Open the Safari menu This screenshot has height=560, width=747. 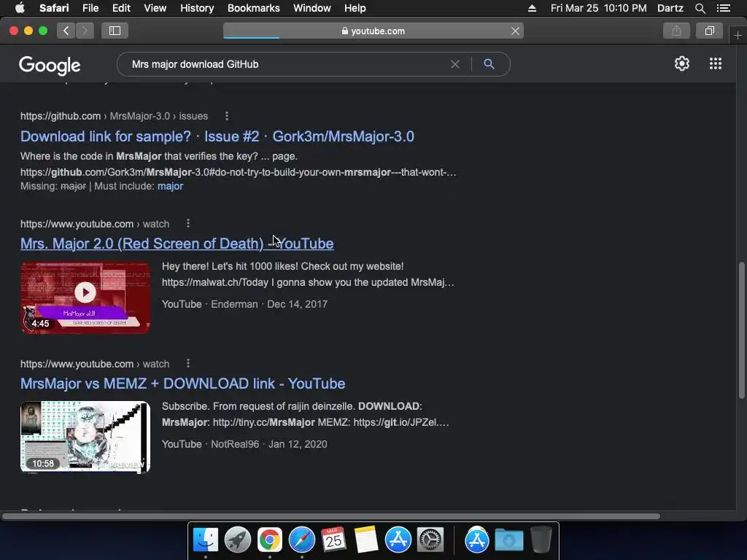(54, 8)
